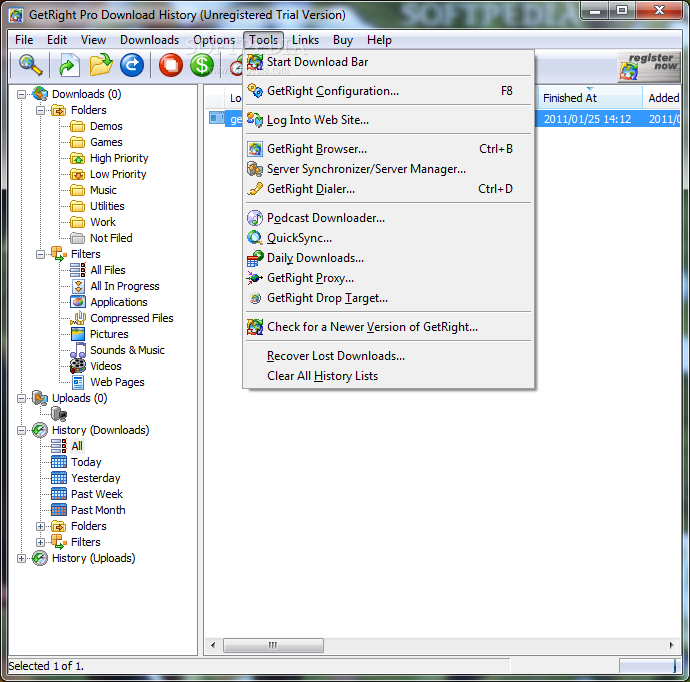Open the Buy menu

point(343,40)
